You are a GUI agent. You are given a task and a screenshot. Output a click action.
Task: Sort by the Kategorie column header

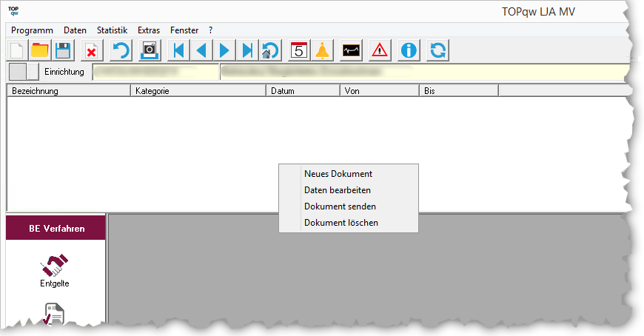click(198, 91)
